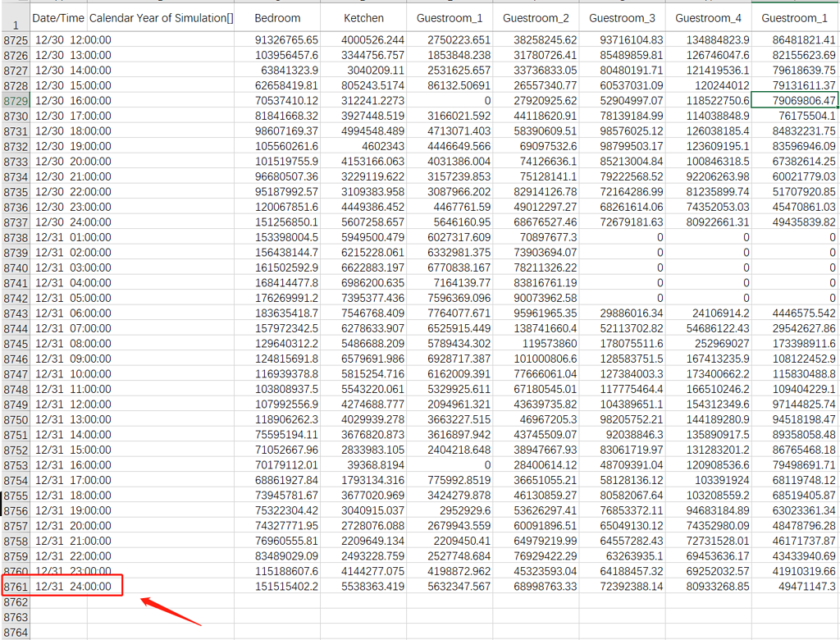The width and height of the screenshot is (840, 640).
Task: Click Guestroom_3 value 29886016.34
Action: pos(622,313)
